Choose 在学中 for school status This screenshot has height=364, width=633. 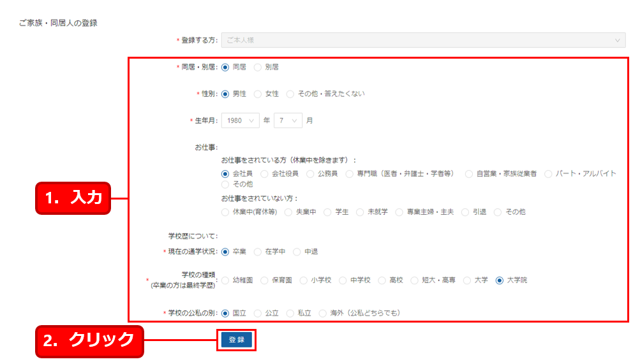pyautogui.click(x=258, y=252)
